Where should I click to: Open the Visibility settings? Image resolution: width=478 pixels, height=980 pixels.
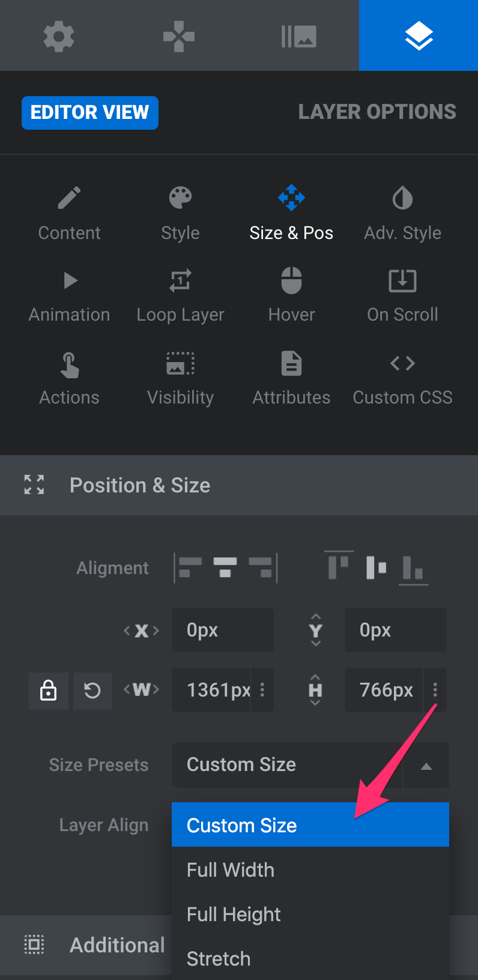tap(180, 380)
